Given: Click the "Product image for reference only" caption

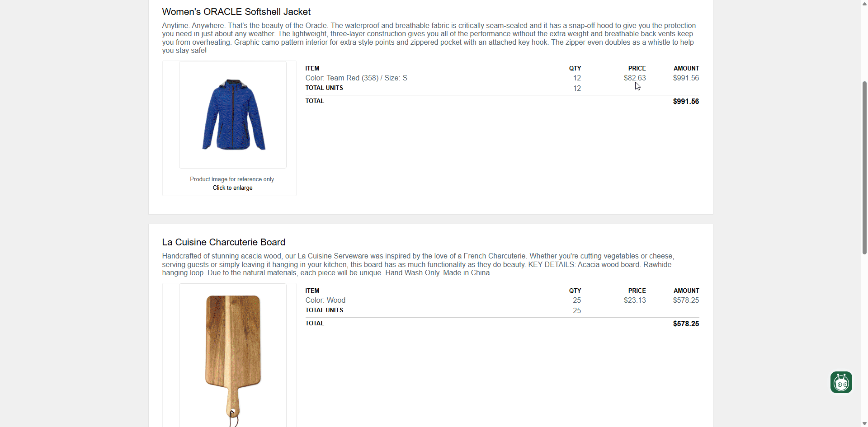Looking at the screenshot, I should tap(232, 179).
